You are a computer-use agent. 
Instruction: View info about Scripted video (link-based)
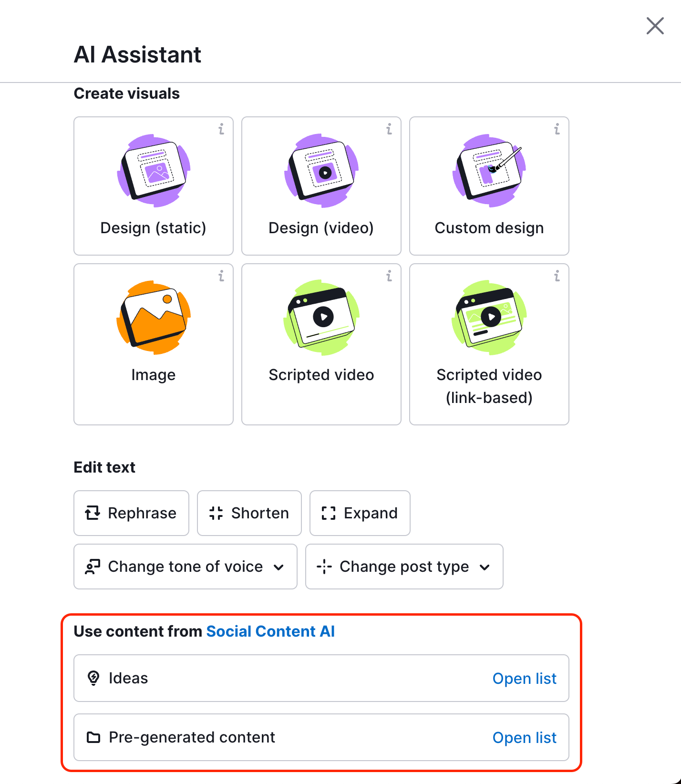coord(557,276)
